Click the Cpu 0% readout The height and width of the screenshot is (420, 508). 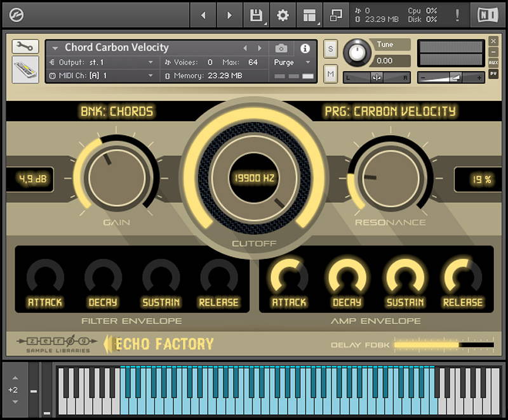click(x=422, y=11)
